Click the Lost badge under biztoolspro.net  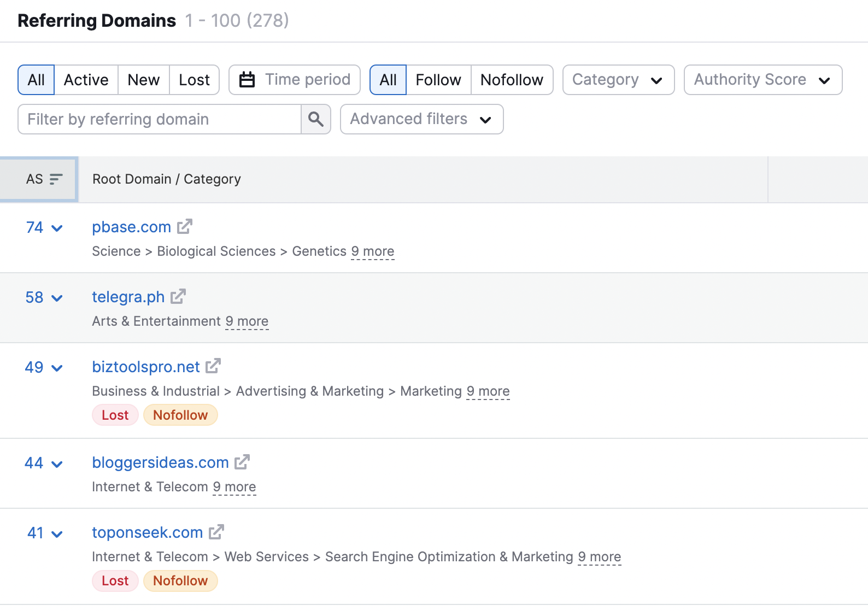click(115, 415)
